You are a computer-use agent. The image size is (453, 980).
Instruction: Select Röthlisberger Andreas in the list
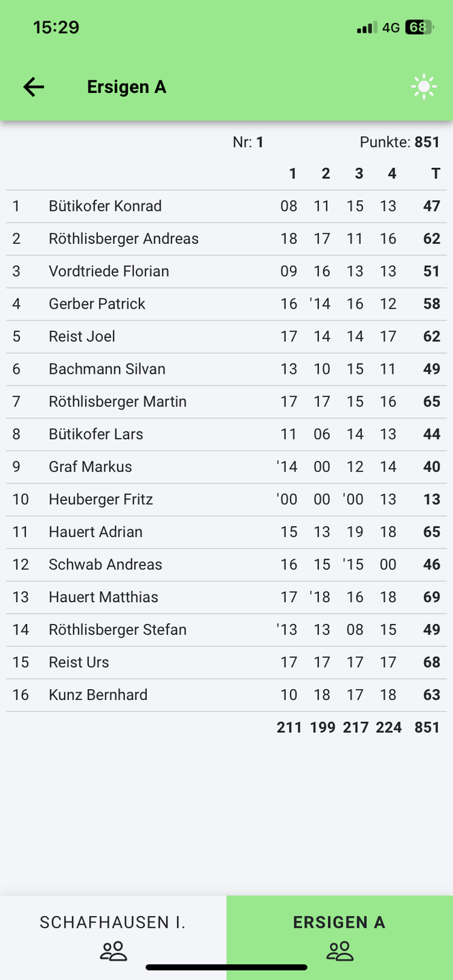[x=124, y=239]
